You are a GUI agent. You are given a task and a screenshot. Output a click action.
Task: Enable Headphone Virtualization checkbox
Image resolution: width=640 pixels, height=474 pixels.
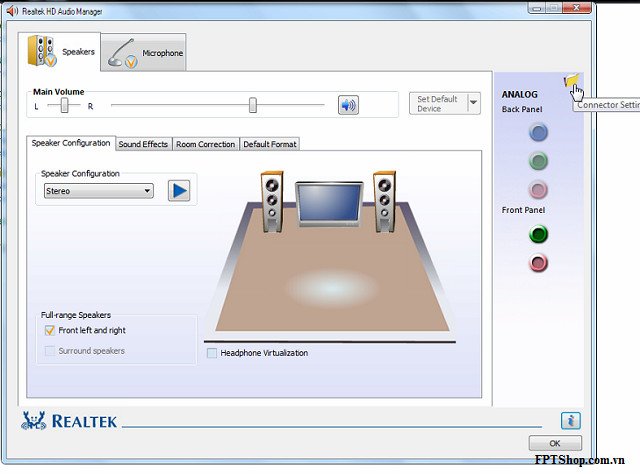[212, 353]
